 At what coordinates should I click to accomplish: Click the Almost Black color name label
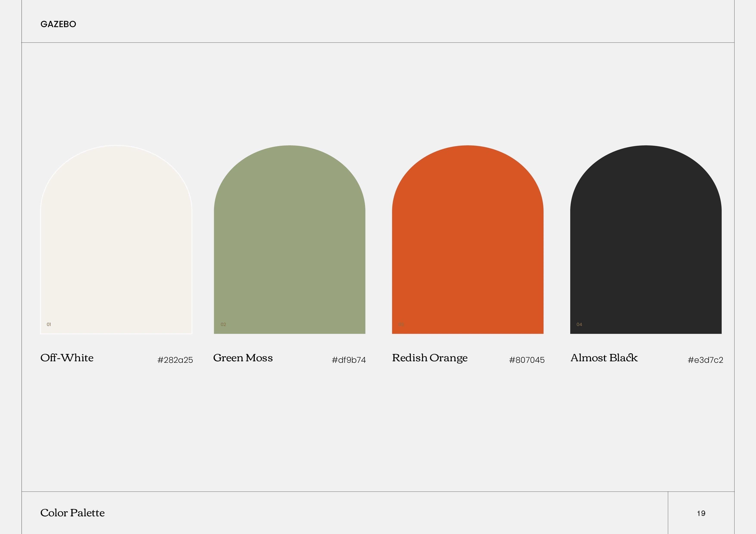604,358
